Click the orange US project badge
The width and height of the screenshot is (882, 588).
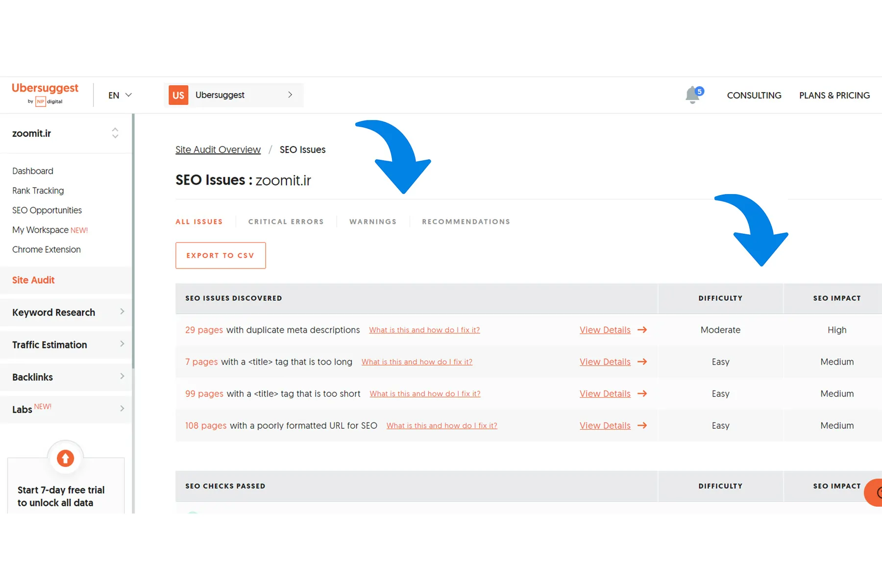click(x=178, y=95)
